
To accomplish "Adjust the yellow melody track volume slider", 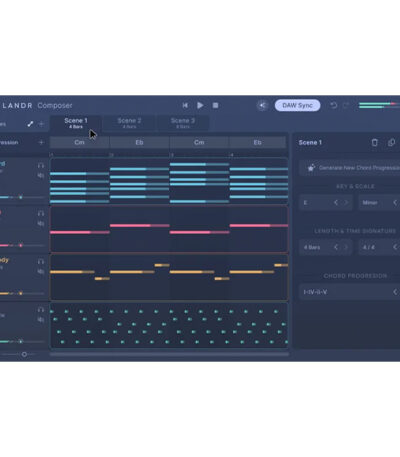I will [21, 293].
